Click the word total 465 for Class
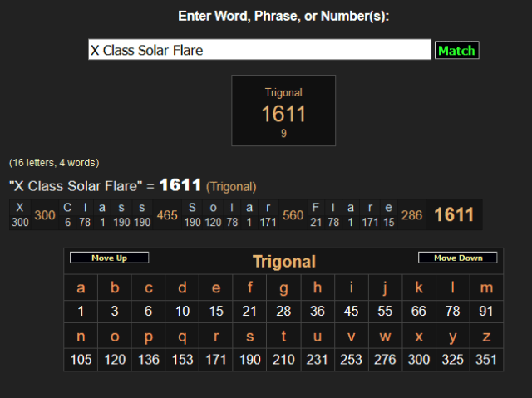Screen dimensions: 532x398 pos(167,215)
